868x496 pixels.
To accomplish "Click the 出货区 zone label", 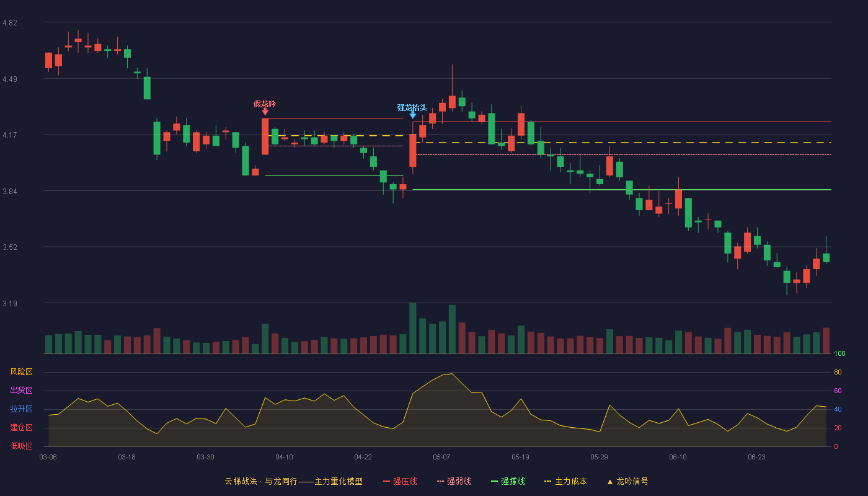I will point(21,391).
